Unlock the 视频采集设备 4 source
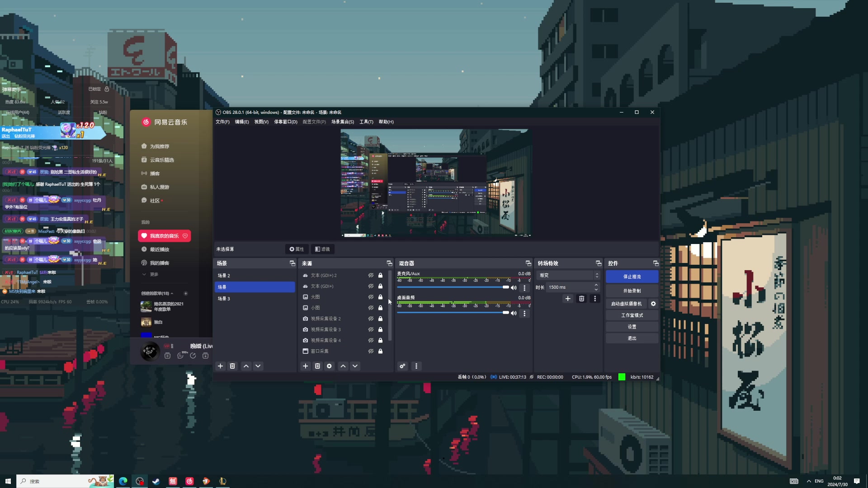868x488 pixels. coord(380,340)
